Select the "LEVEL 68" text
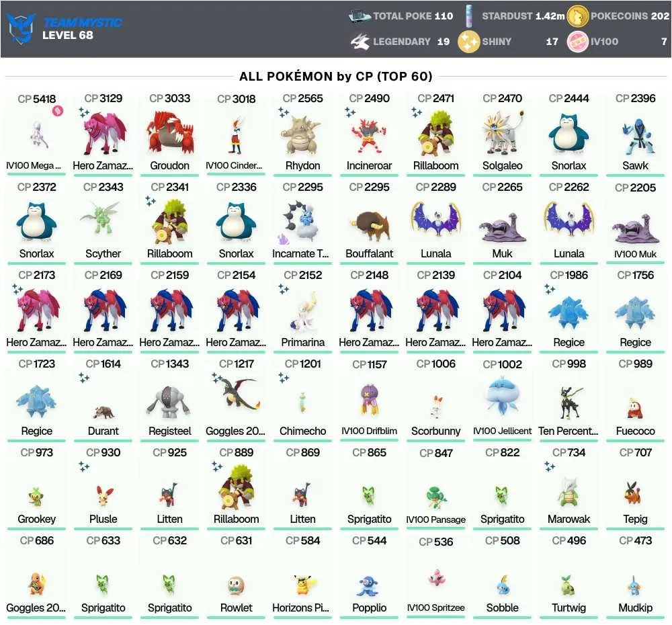This screenshot has height=625, width=672. 68,35
